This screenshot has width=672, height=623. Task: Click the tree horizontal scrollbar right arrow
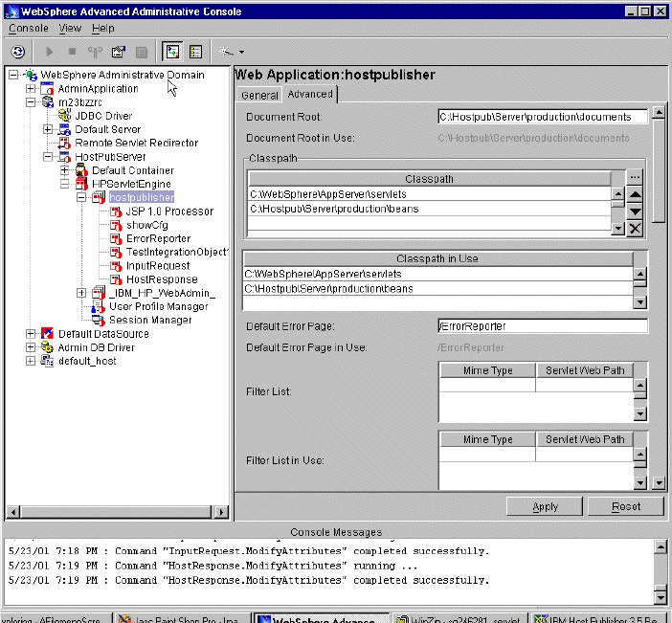(x=221, y=512)
